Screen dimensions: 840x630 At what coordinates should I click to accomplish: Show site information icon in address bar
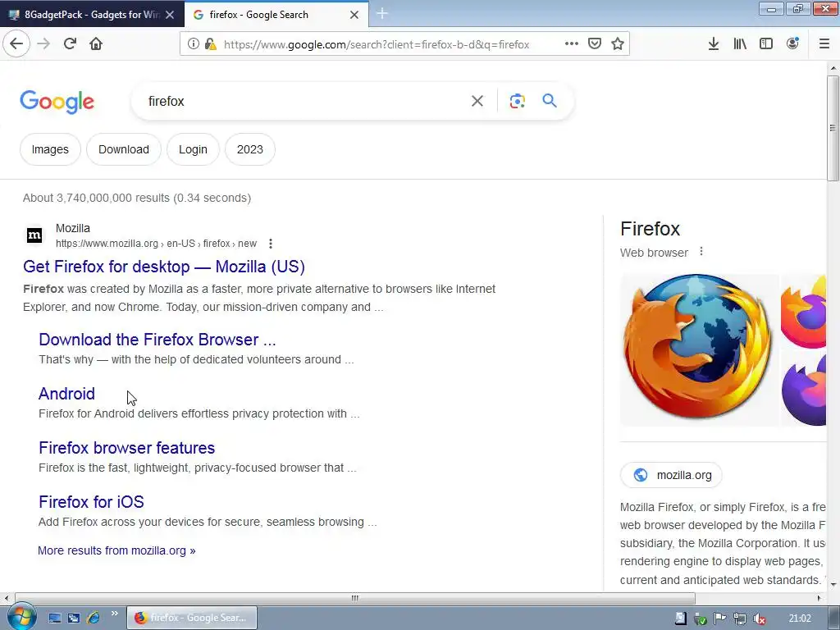pos(194,44)
